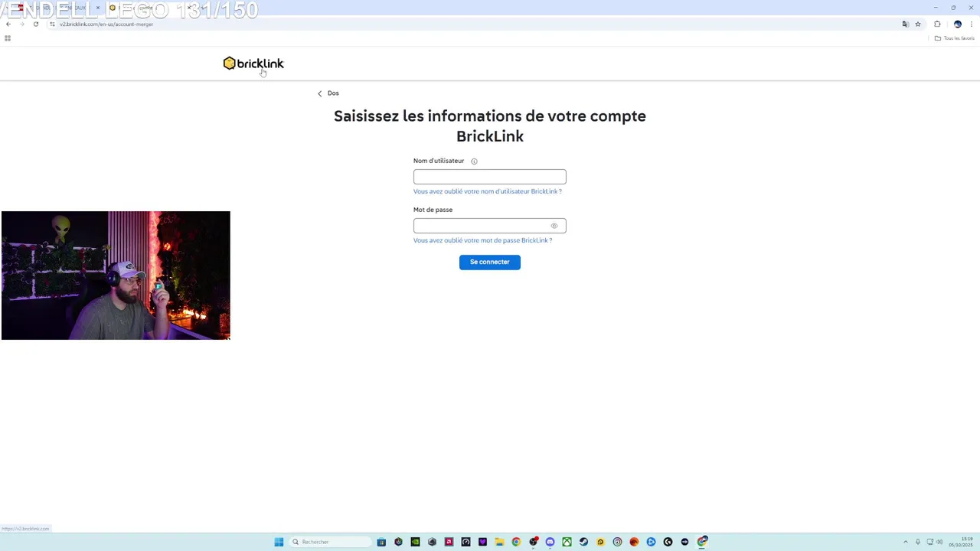980x551 pixels.
Task: Click the Se connecter button
Action: click(490, 262)
